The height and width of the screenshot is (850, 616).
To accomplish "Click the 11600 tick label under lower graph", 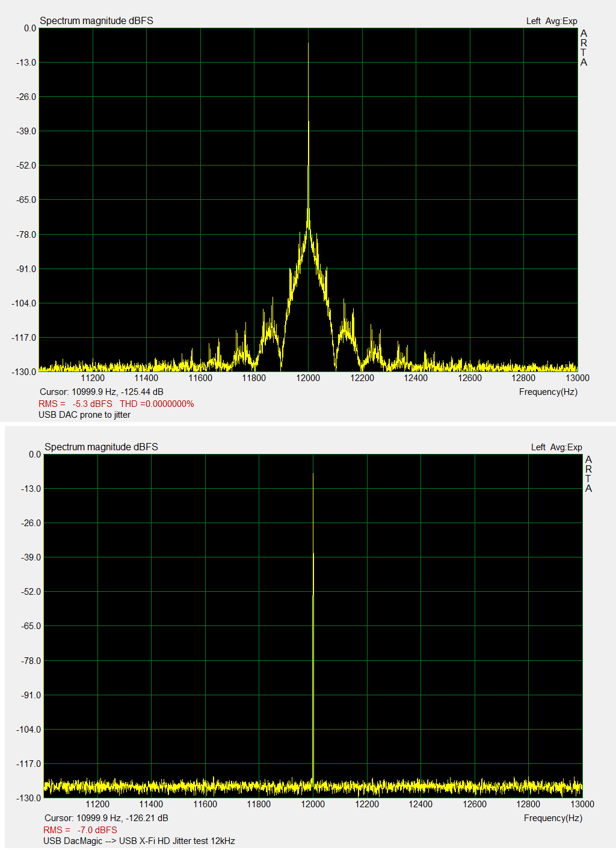I will [205, 804].
